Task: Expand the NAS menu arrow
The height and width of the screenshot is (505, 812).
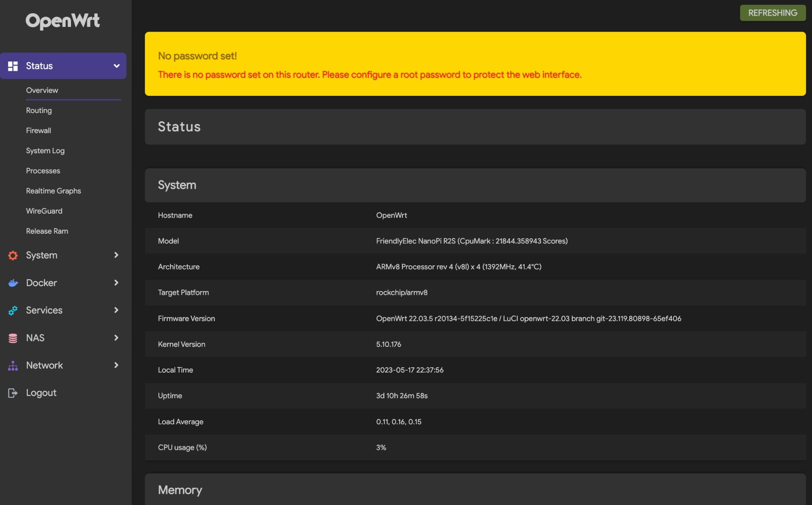Action: pos(116,338)
